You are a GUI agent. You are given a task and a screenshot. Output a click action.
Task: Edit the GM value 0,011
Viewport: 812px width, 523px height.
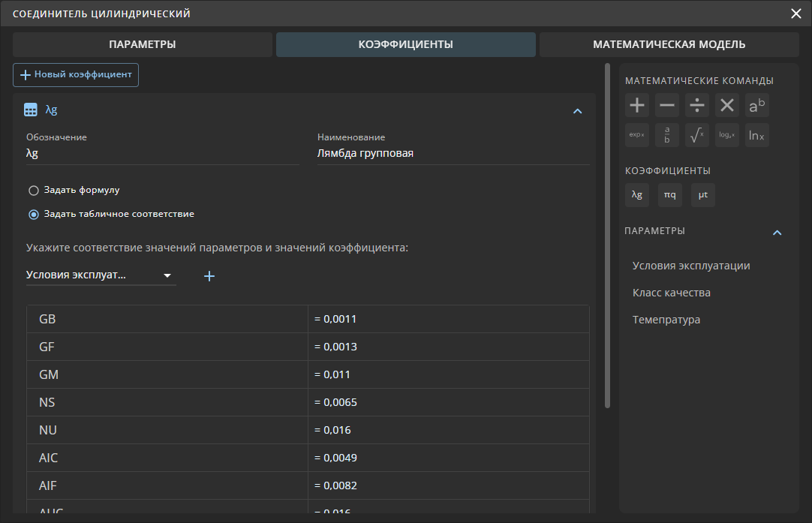pyautogui.click(x=449, y=374)
